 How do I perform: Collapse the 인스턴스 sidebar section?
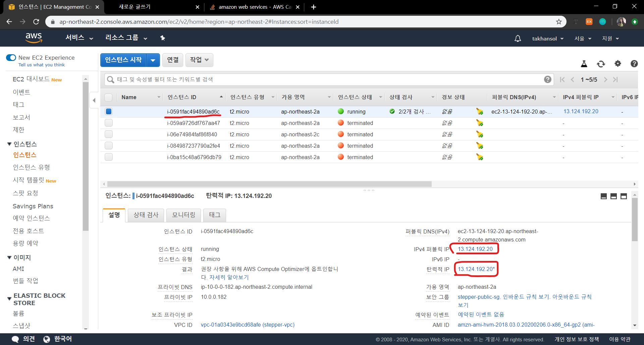(x=9, y=144)
